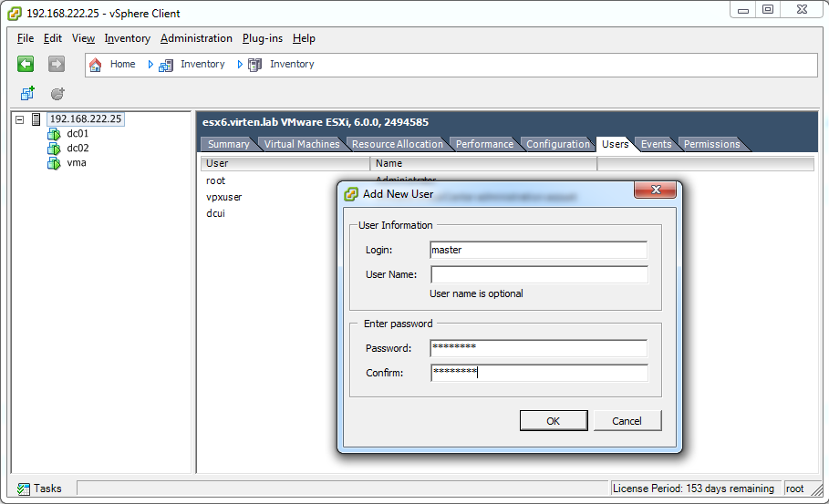Collapse the 192.168.222.25 host tree node
829x504 pixels.
click(19, 120)
